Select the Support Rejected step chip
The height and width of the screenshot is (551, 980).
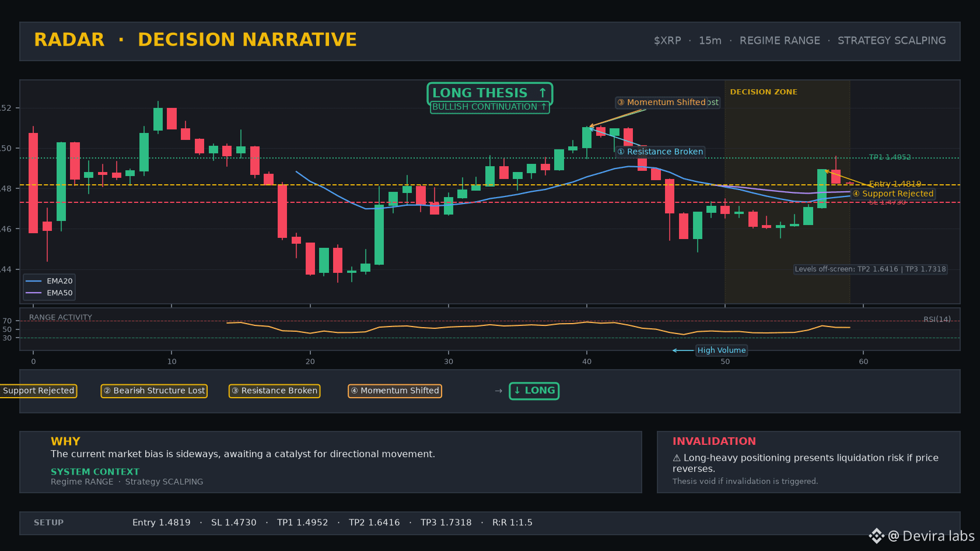[x=38, y=391]
